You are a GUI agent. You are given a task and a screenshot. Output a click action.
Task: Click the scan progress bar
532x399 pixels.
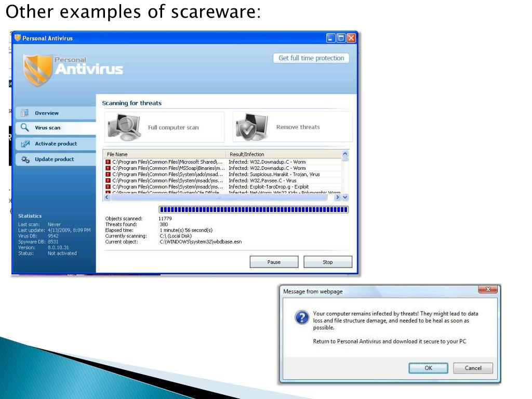(x=254, y=210)
